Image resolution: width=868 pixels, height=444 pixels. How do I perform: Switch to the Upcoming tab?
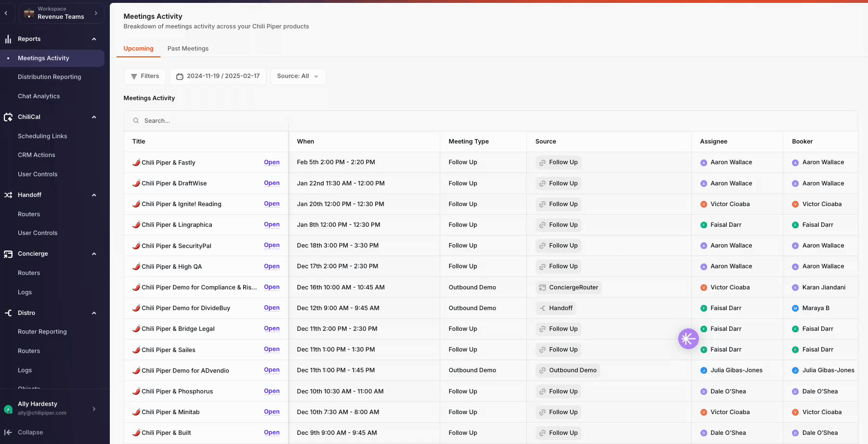[x=138, y=49]
